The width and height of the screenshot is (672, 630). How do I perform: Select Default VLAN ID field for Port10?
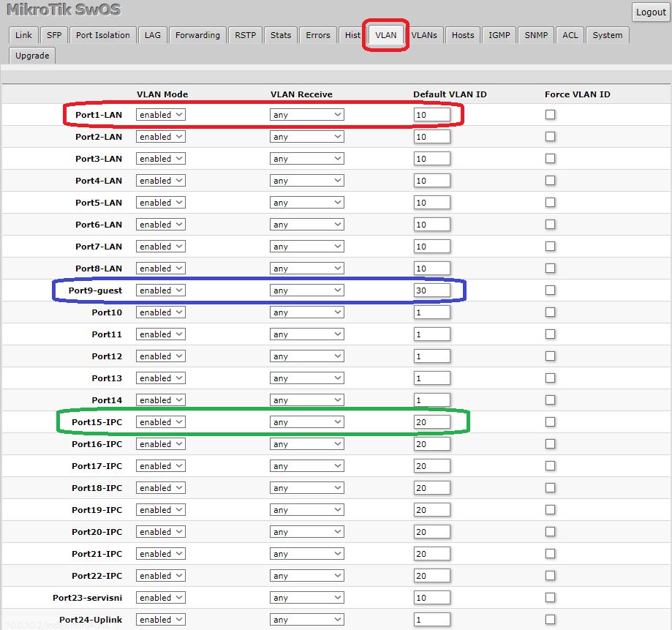click(x=431, y=312)
